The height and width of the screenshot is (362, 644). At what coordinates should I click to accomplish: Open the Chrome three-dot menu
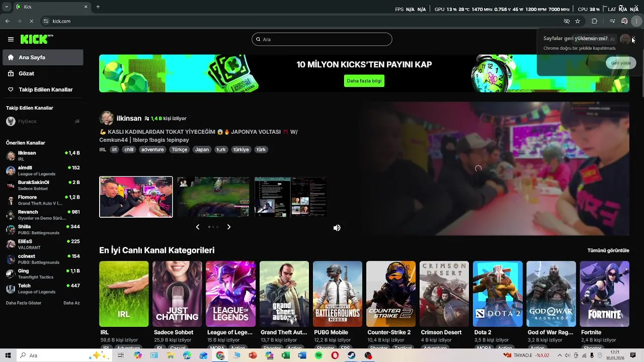[637, 21]
